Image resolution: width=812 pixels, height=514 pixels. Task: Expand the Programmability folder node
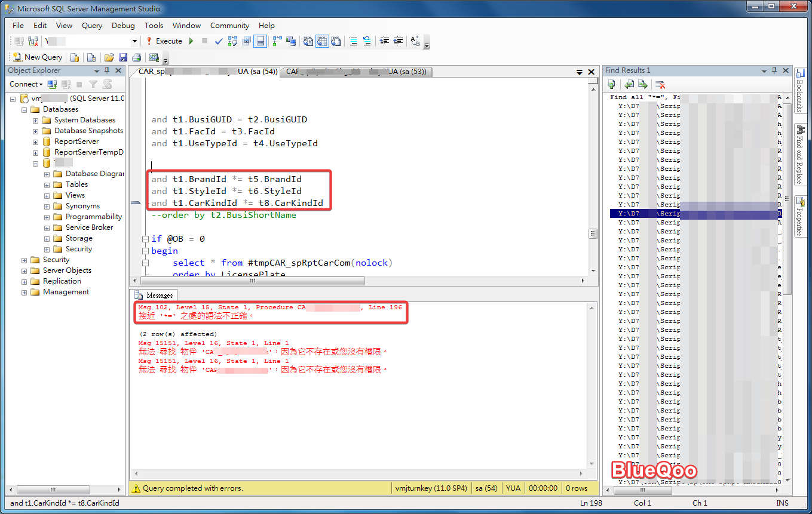(47, 217)
